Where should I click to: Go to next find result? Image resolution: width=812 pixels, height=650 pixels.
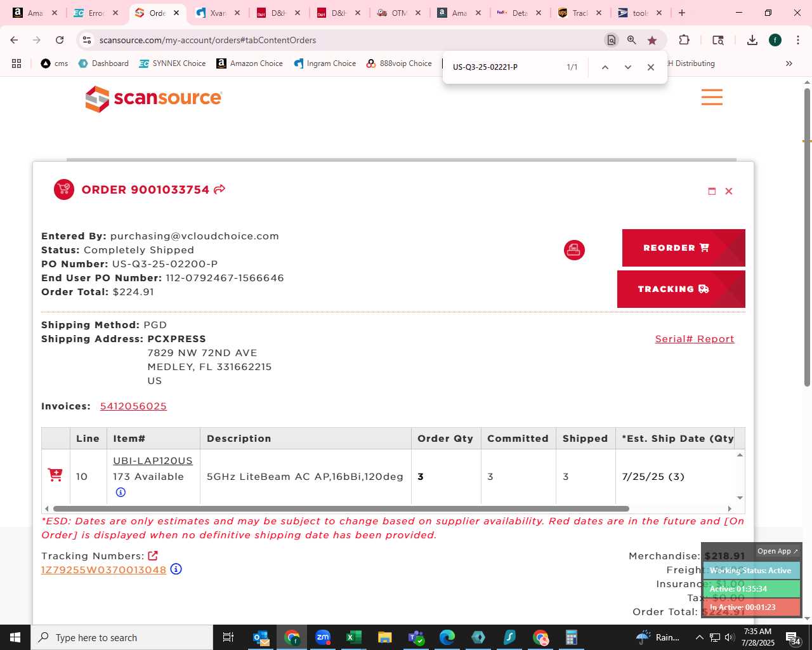pyautogui.click(x=628, y=67)
